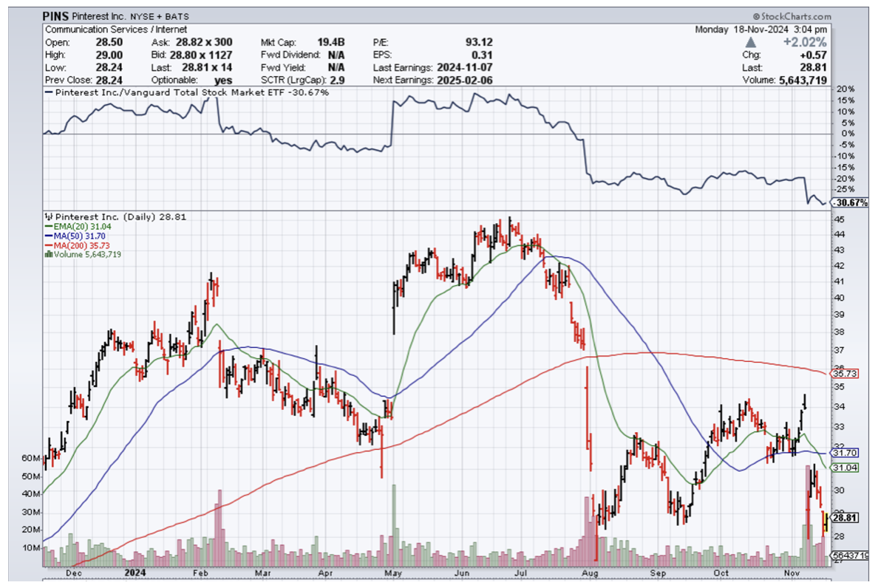Click the Aug label on time axis
Image resolution: width=878 pixels, height=588 pixels.
589,571
